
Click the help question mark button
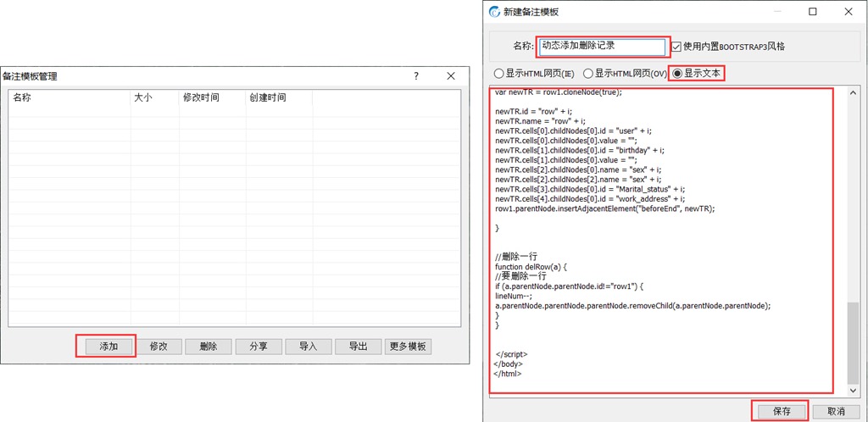[x=416, y=76]
